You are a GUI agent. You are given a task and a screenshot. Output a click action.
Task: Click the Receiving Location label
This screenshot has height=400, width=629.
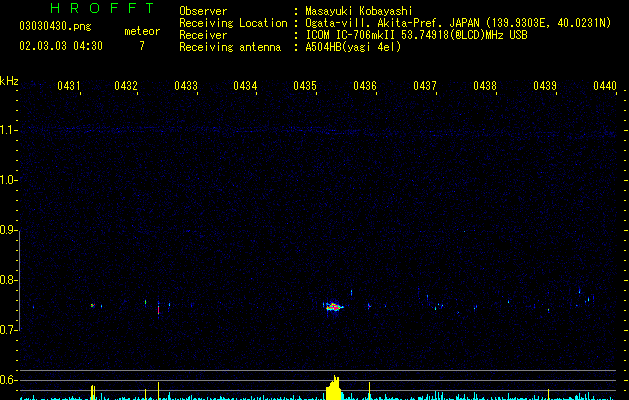click(233, 23)
